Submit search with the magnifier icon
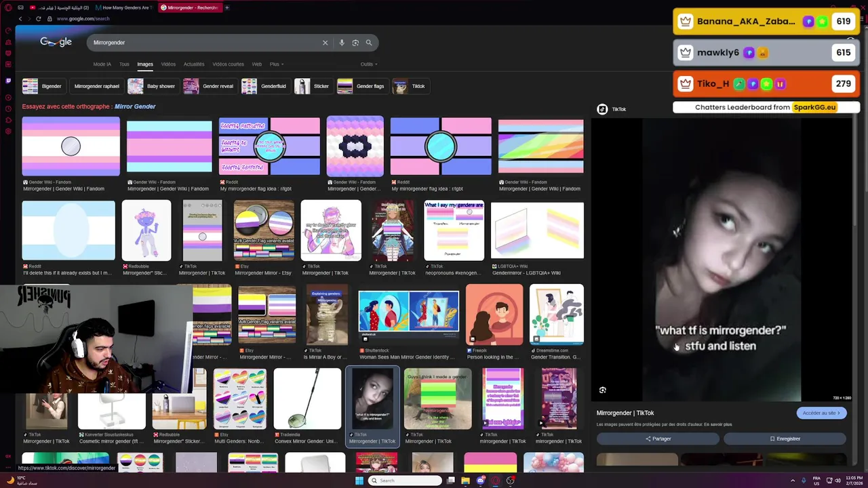This screenshot has width=868, height=488. click(369, 43)
